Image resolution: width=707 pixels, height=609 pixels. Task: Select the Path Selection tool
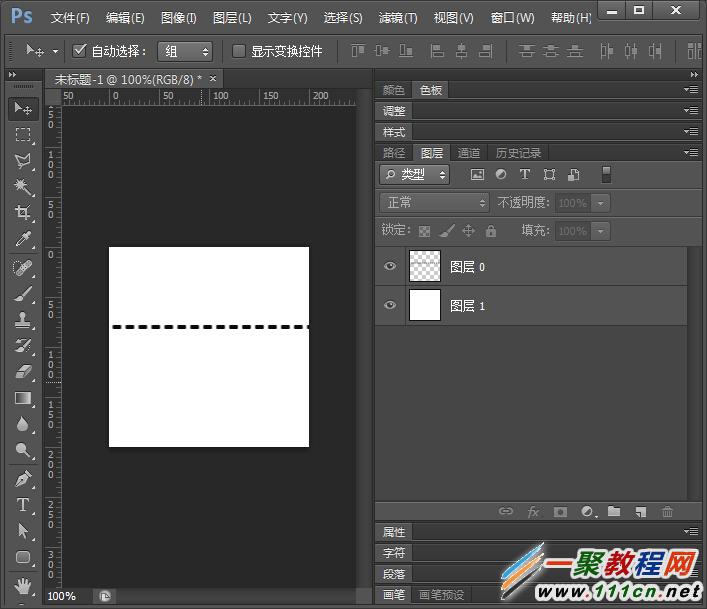(x=23, y=531)
